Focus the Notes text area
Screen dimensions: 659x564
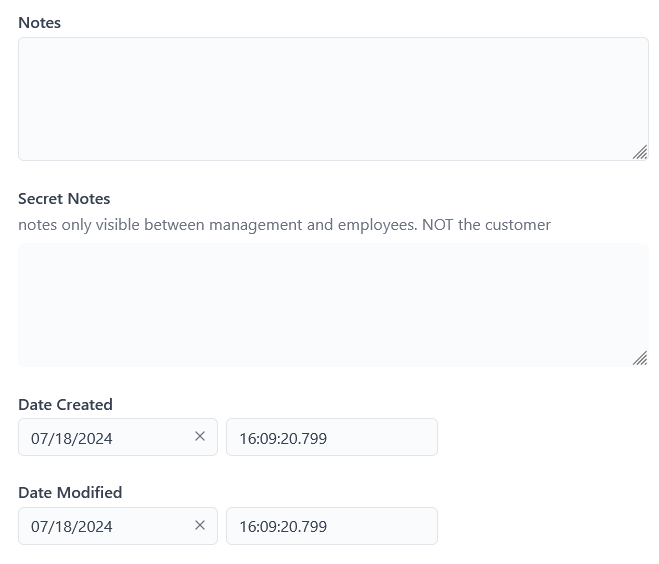(x=333, y=99)
